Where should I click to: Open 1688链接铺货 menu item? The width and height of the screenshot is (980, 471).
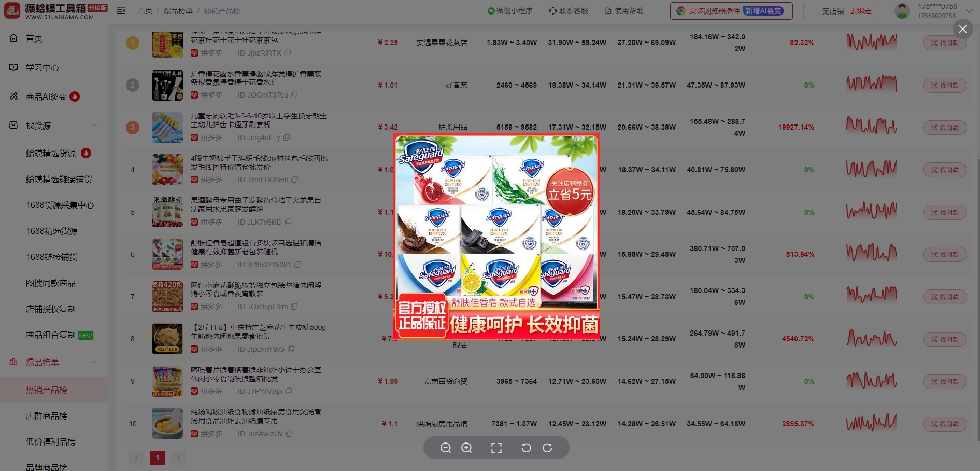[x=52, y=257]
